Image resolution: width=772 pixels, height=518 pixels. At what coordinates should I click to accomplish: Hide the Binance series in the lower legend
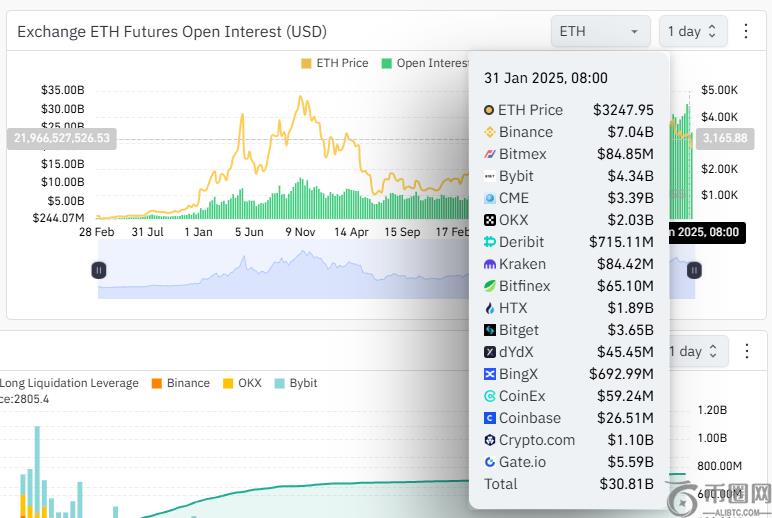pos(180,383)
